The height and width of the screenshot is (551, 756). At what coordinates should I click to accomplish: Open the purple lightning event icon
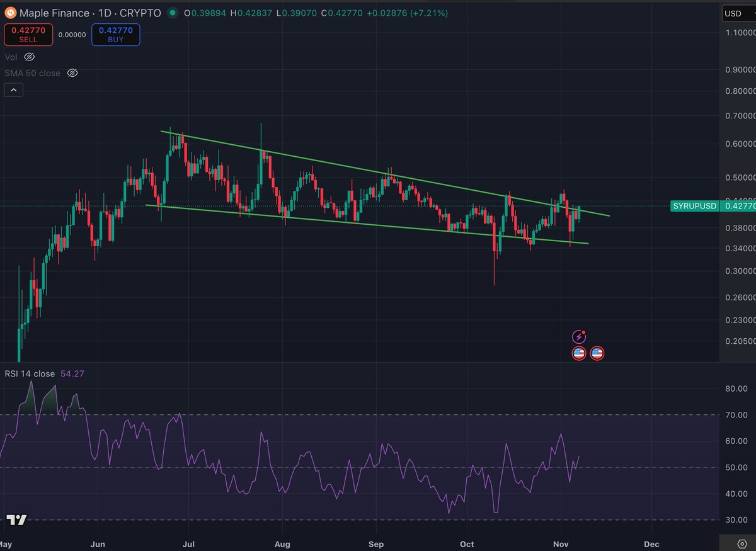[x=578, y=337]
